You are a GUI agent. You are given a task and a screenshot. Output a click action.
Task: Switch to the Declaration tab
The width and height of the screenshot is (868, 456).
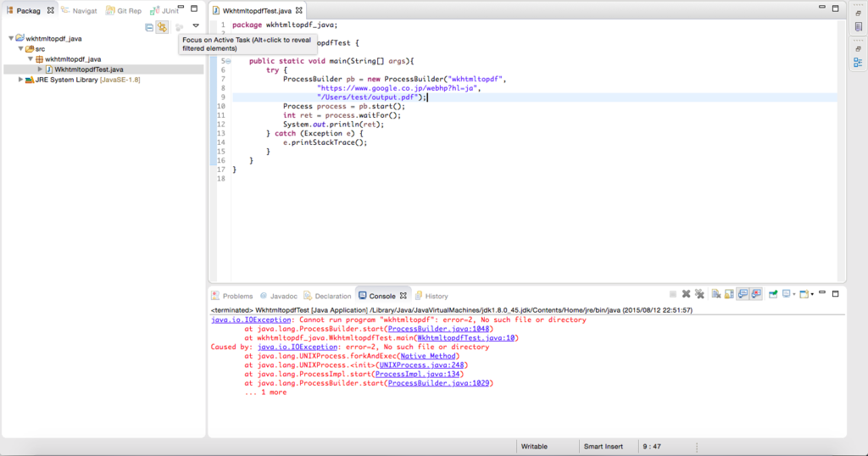click(327, 296)
